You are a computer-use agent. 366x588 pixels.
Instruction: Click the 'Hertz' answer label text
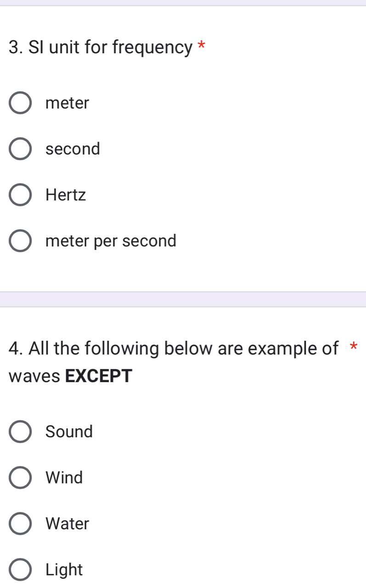point(66,195)
